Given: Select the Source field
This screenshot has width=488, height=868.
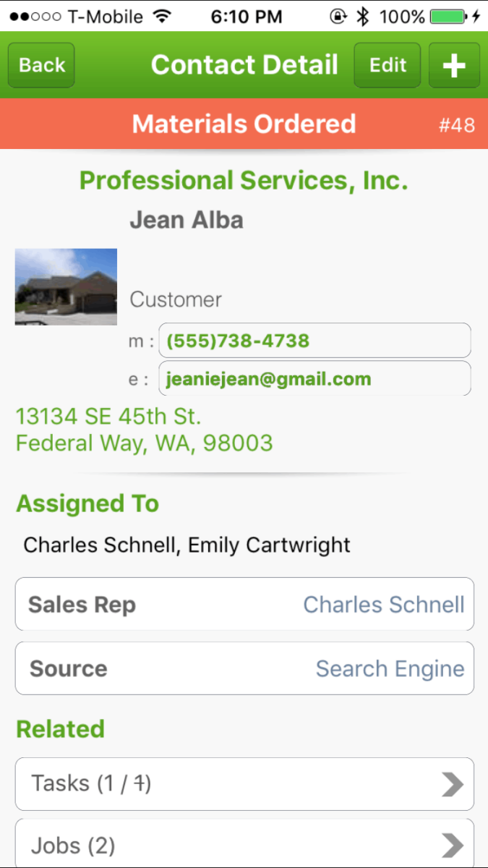Looking at the screenshot, I should pos(244,668).
